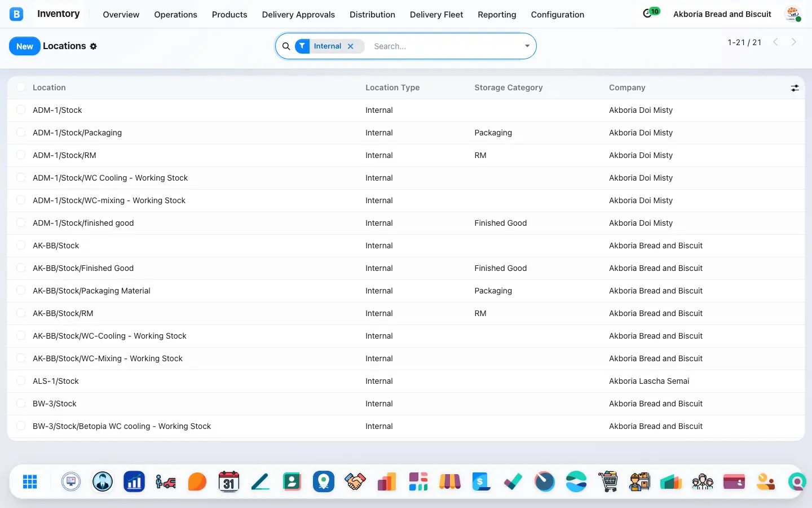Open the Reporting dropdown menu

point(497,15)
